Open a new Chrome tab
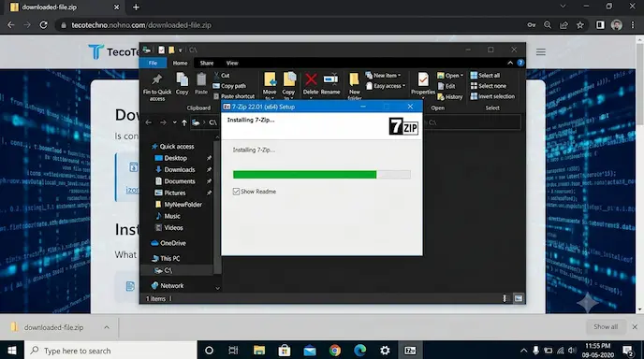 point(136,7)
